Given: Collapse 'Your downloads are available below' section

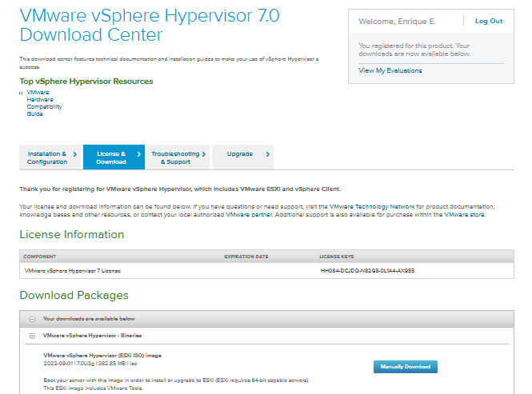Looking at the screenshot, I should tap(32, 319).
